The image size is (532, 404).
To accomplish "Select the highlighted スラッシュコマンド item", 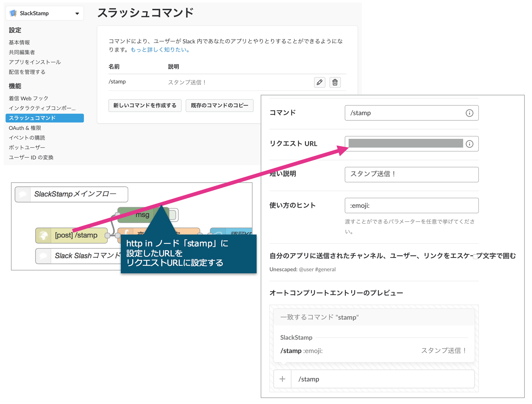I will tap(45, 118).
